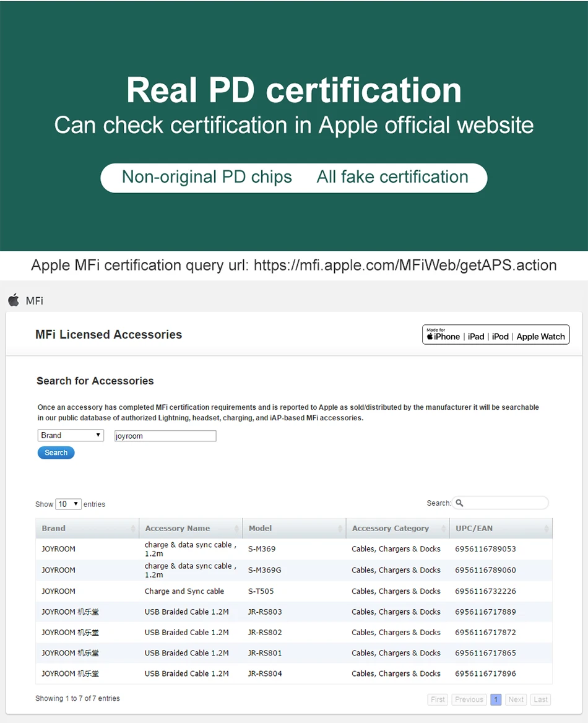
Task: Focus the joyroom search text field
Action: pyautogui.click(x=165, y=436)
